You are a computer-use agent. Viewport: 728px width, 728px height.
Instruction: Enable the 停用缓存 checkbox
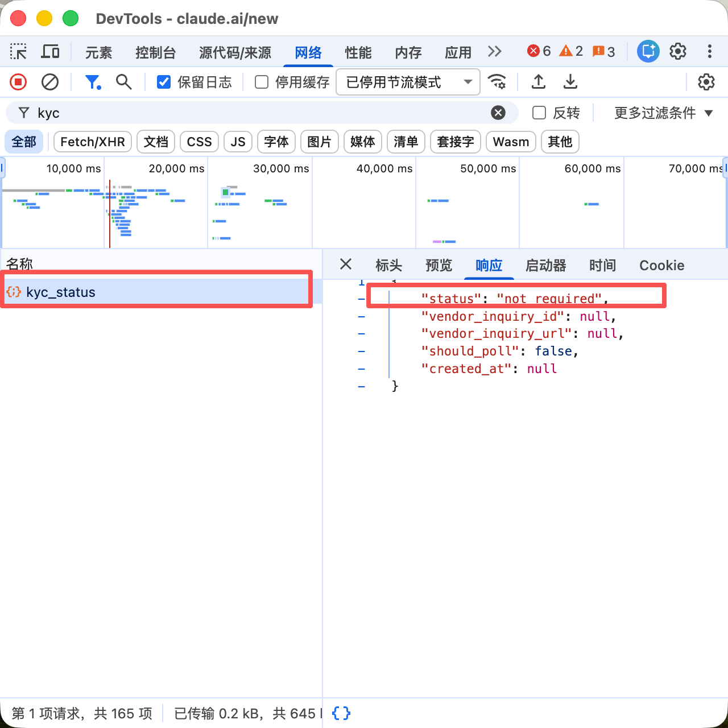click(x=262, y=82)
